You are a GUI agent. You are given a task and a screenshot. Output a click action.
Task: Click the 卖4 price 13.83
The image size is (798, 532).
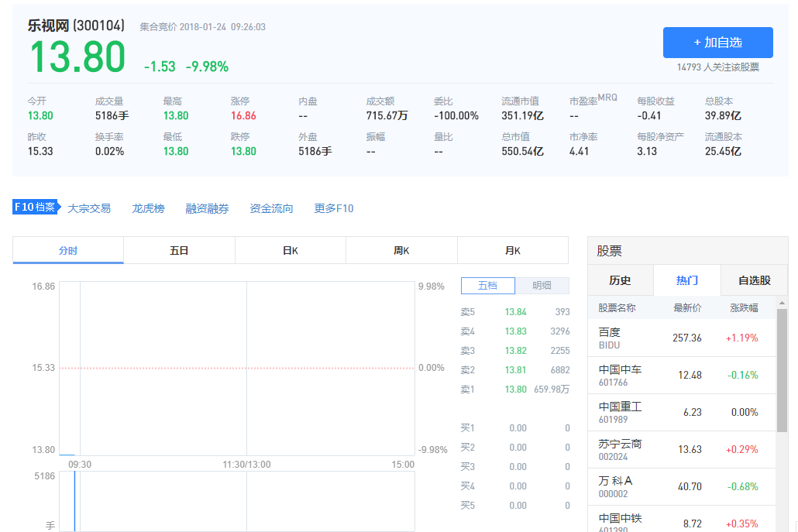[x=515, y=331]
